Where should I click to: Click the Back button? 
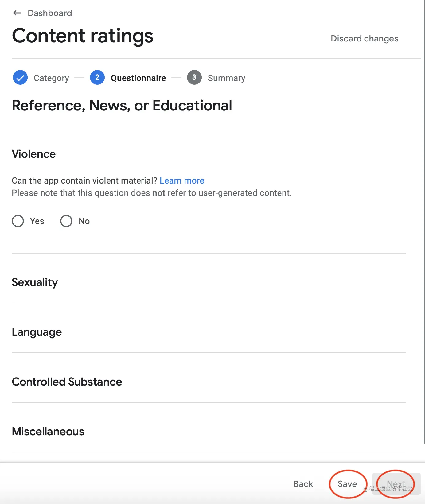pyautogui.click(x=303, y=484)
